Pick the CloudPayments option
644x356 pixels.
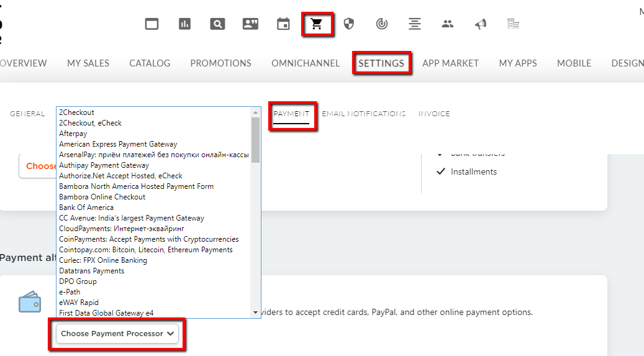153,229
